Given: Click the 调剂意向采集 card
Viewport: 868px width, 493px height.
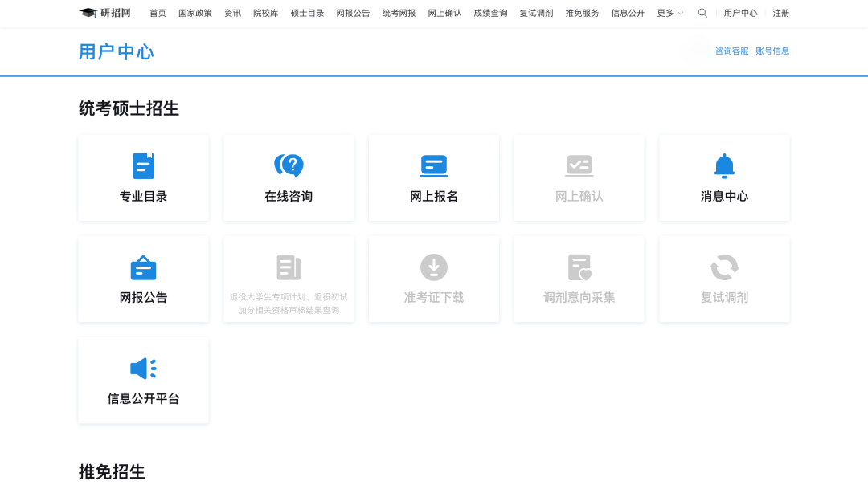Looking at the screenshot, I should click(x=579, y=279).
